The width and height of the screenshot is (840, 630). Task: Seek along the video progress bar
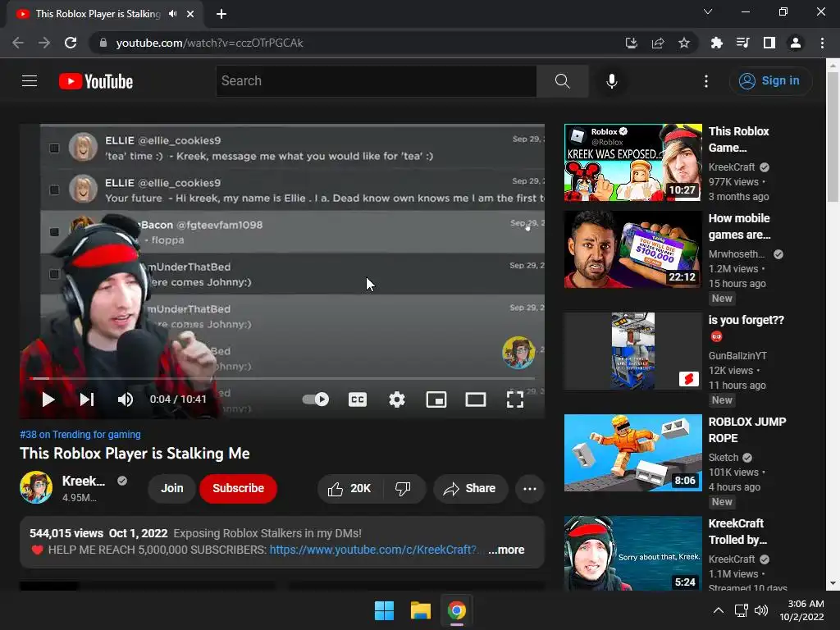point(282,378)
